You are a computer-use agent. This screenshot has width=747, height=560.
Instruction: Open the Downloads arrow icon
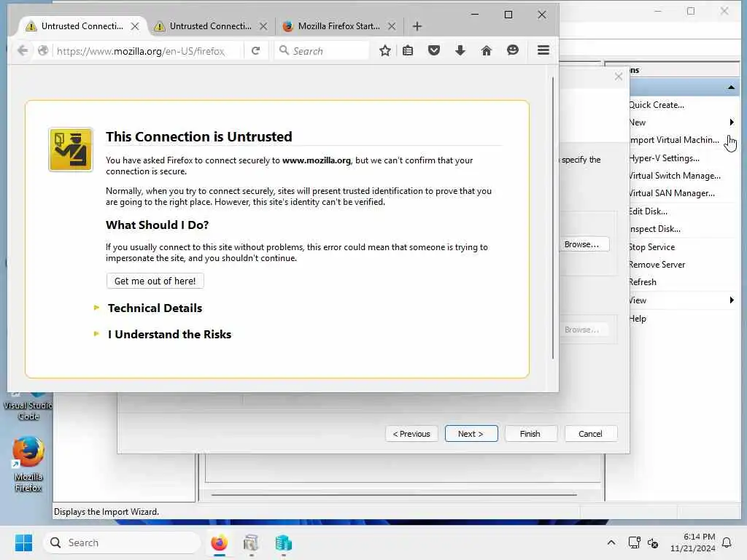pos(460,50)
